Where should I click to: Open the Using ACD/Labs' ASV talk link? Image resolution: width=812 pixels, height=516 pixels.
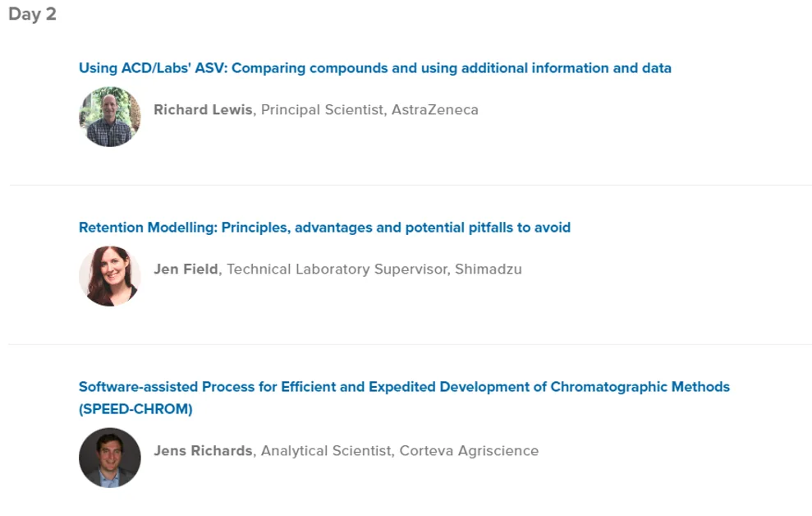pyautogui.click(x=375, y=68)
